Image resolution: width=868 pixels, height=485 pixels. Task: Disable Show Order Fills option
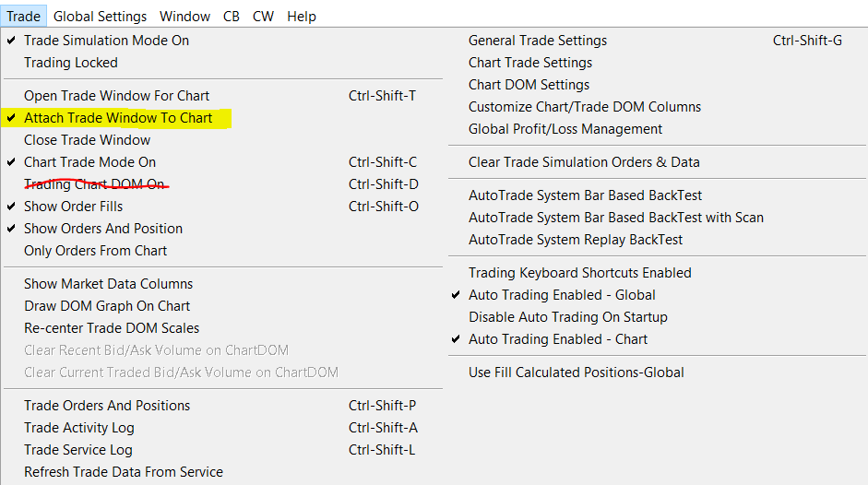pos(73,207)
